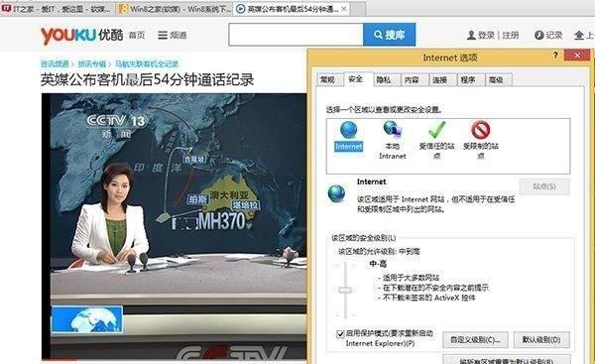
Task: Click the Youku logo
Action: (x=82, y=36)
